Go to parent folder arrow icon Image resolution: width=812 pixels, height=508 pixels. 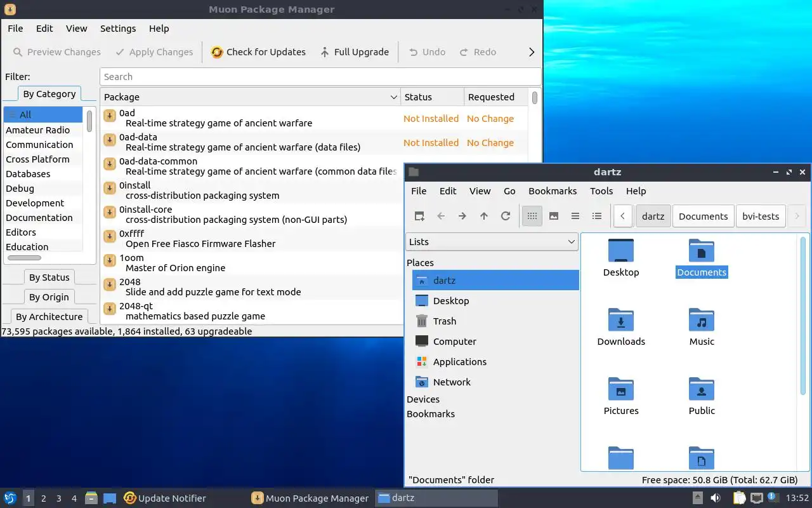click(484, 216)
